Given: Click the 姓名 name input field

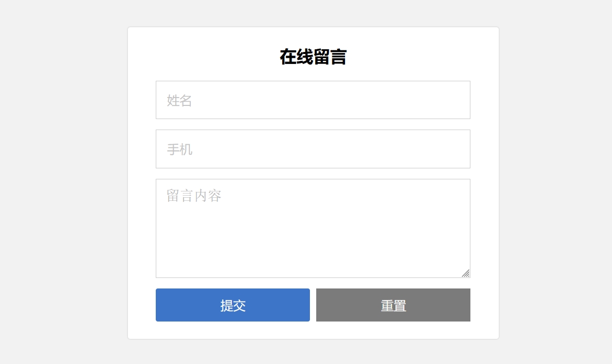Looking at the screenshot, I should (313, 100).
